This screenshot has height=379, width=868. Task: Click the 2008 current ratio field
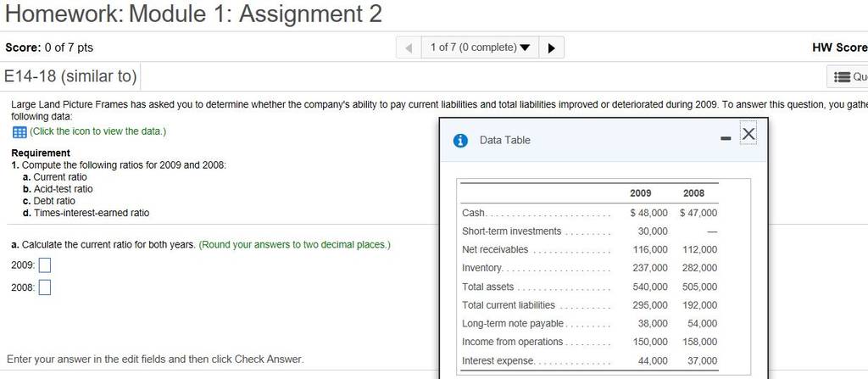tap(45, 287)
